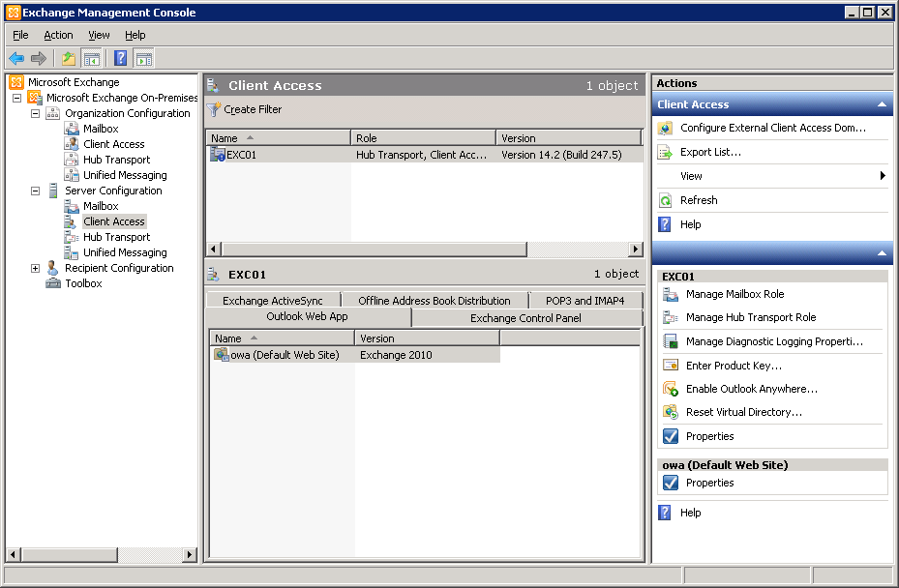Collapse the Client Access actions section
Image resolution: width=899 pixels, height=588 pixels.
882,104
